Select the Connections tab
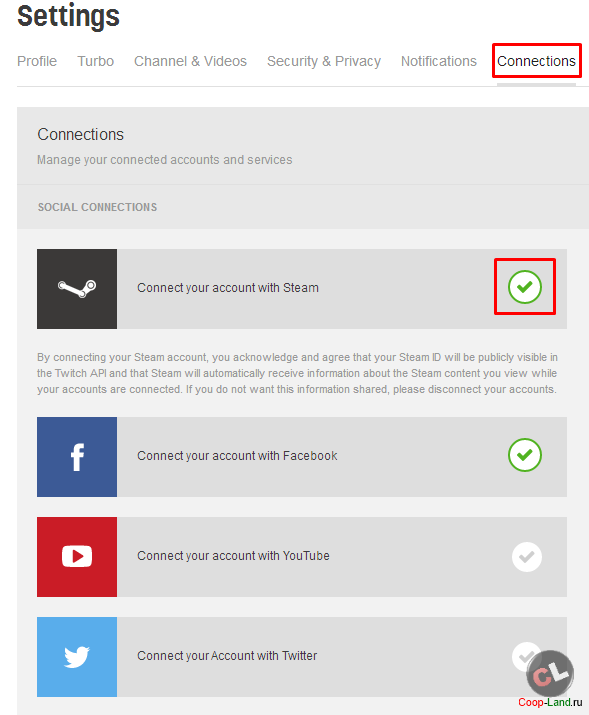This screenshot has width=589, height=715. 536,61
